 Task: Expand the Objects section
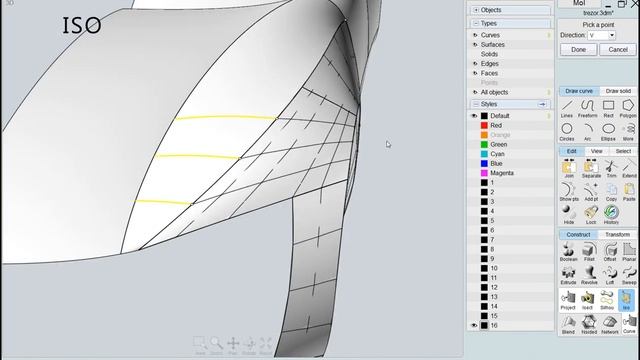[476, 10]
